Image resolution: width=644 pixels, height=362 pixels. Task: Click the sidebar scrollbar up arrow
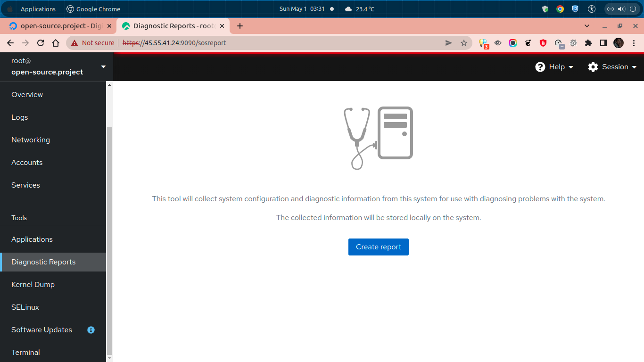110,85
